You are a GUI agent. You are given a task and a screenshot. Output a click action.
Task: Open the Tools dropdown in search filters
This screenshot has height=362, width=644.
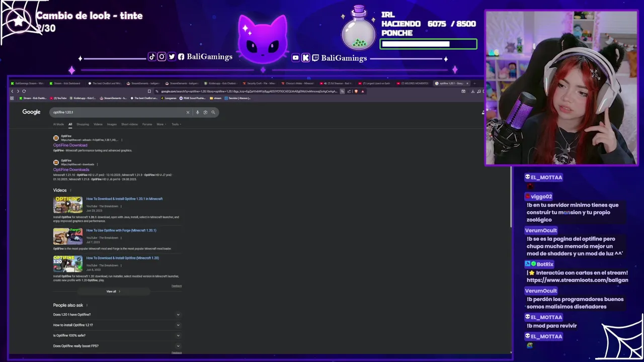pos(176,124)
